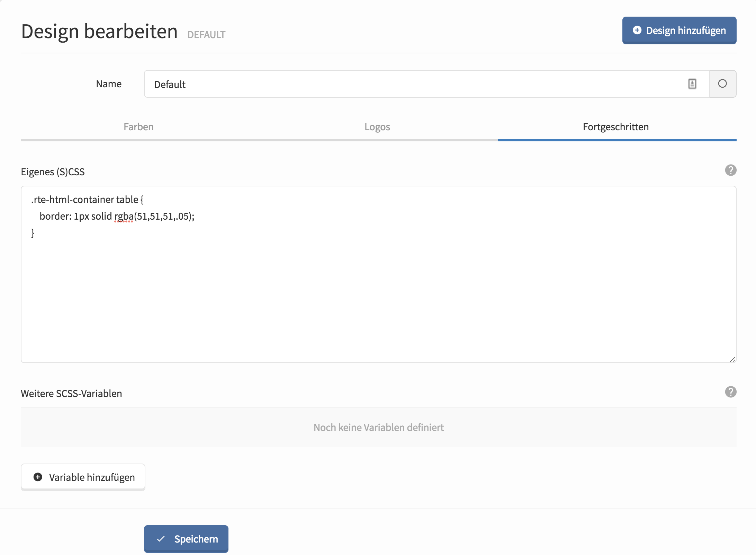This screenshot has width=756, height=555.
Task: Grab the textarea resize handle corner
Action: [x=732, y=359]
